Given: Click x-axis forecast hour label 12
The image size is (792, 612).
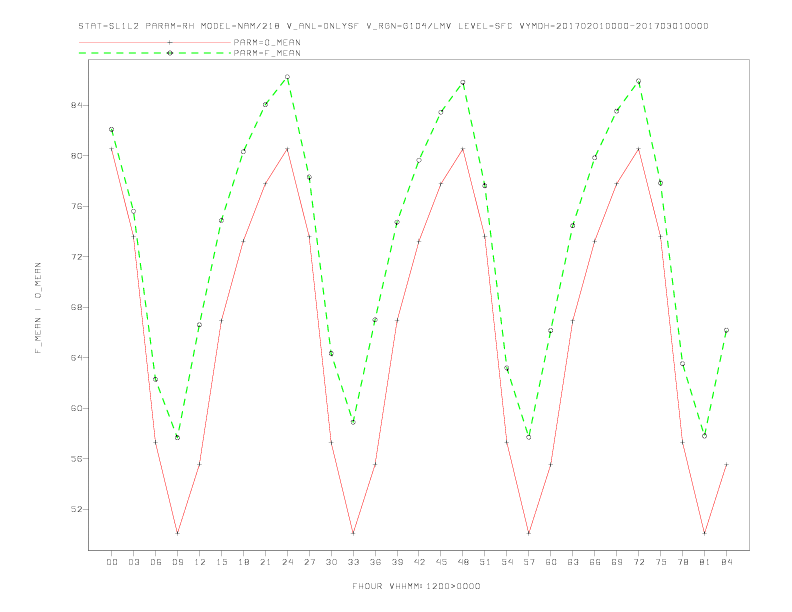Looking at the screenshot, I should tap(200, 562).
